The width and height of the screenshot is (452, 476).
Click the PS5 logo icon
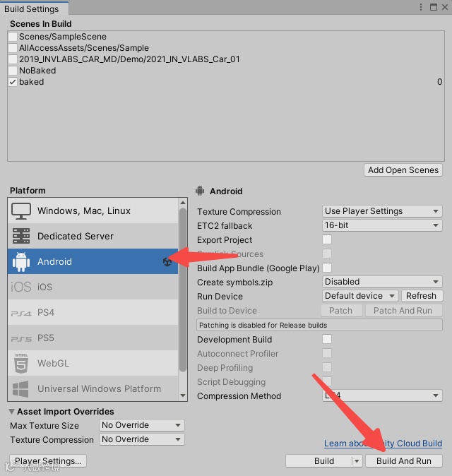tap(21, 338)
